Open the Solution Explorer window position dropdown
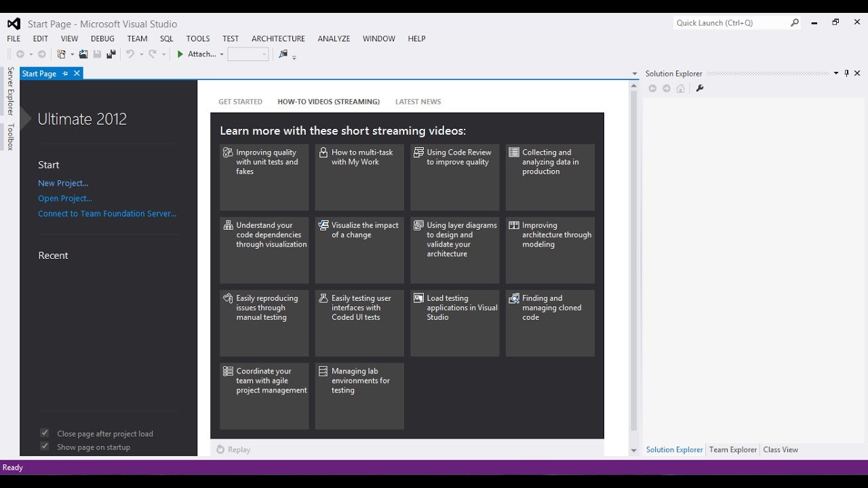This screenshot has width=868, height=488. coord(836,73)
